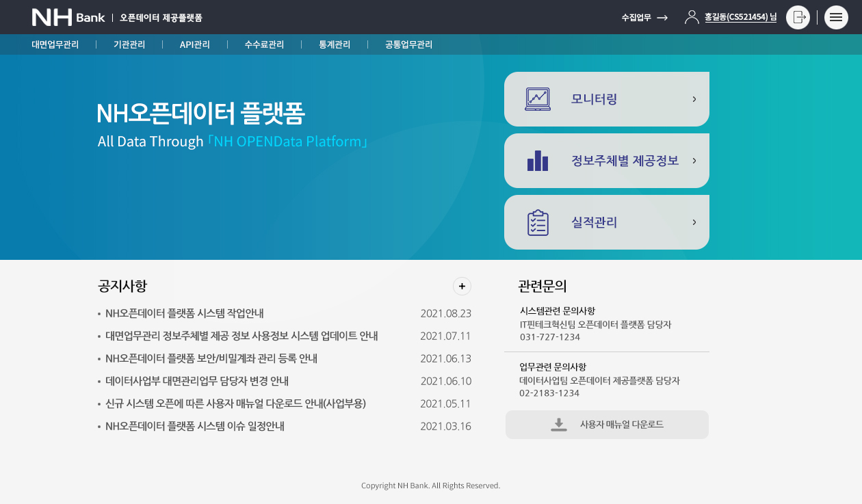Image resolution: width=862 pixels, height=504 pixels.
Task: Open notice 데이터사업부 대면관리업무 담당자 변경 안내
Action: point(197,381)
